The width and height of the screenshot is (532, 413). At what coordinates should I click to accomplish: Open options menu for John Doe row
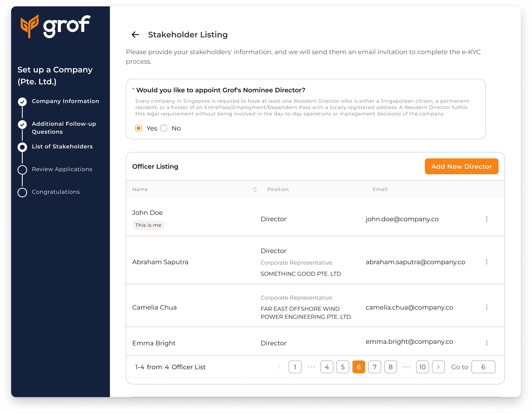(486, 219)
